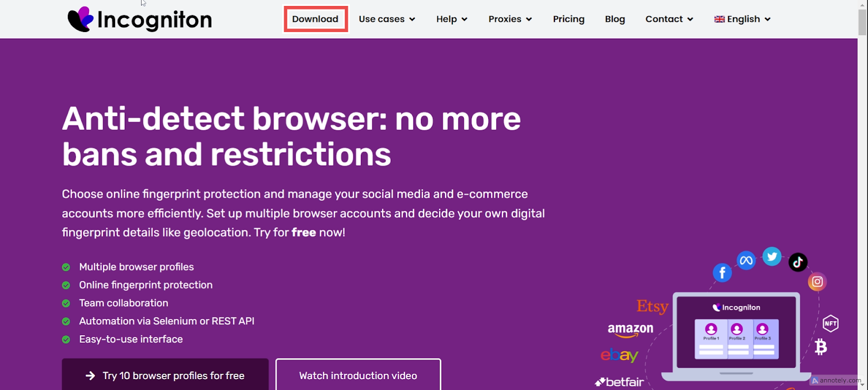
Task: Click the green check next to Online fingerprint protection
Action: pos(66,285)
